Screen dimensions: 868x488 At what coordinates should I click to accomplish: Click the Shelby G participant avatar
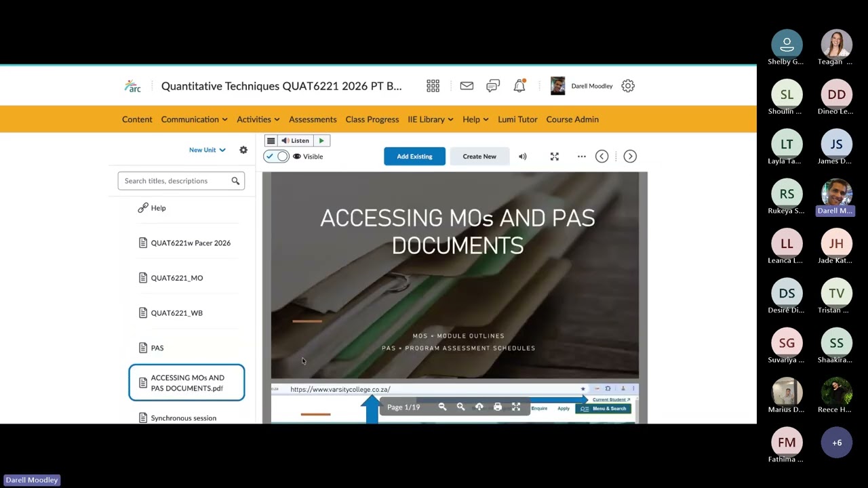[x=787, y=44]
